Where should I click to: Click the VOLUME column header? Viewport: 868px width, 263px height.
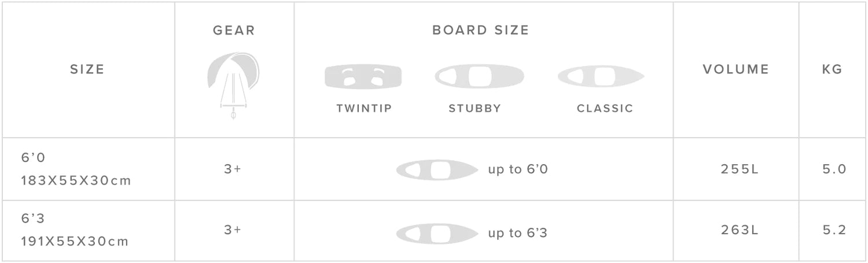coord(736,69)
